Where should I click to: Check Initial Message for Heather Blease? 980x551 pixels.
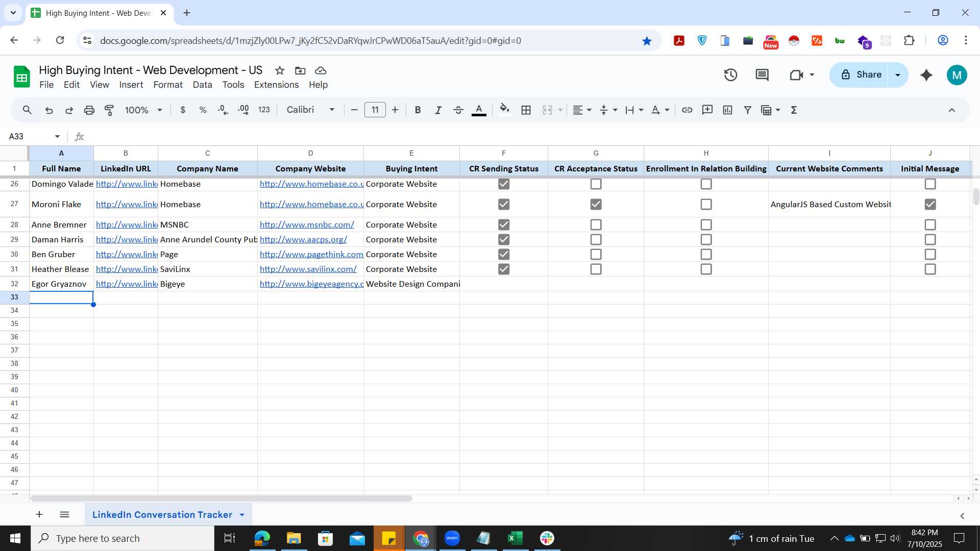[930, 269]
